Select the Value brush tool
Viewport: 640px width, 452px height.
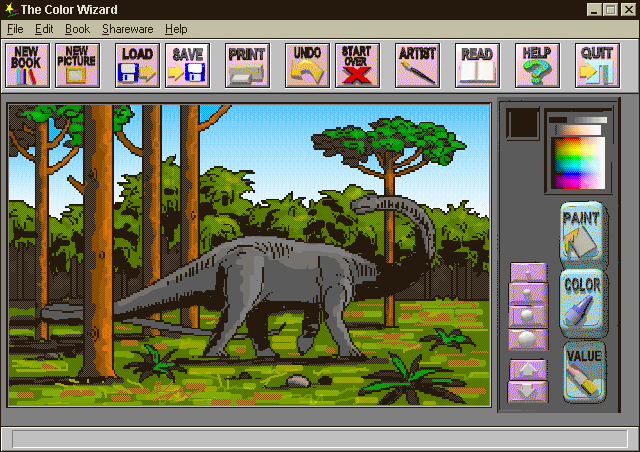(584, 372)
